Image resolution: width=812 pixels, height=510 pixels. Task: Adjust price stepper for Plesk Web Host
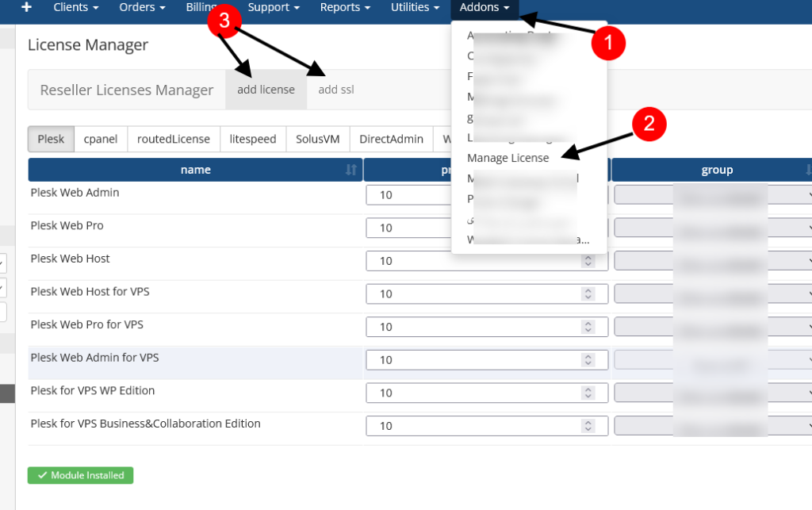[x=588, y=261]
